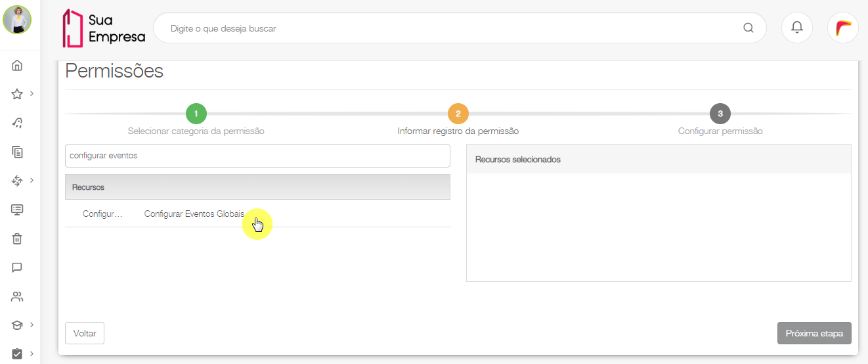Expand the favorites star submenu chevron
868x364 pixels.
click(32, 93)
